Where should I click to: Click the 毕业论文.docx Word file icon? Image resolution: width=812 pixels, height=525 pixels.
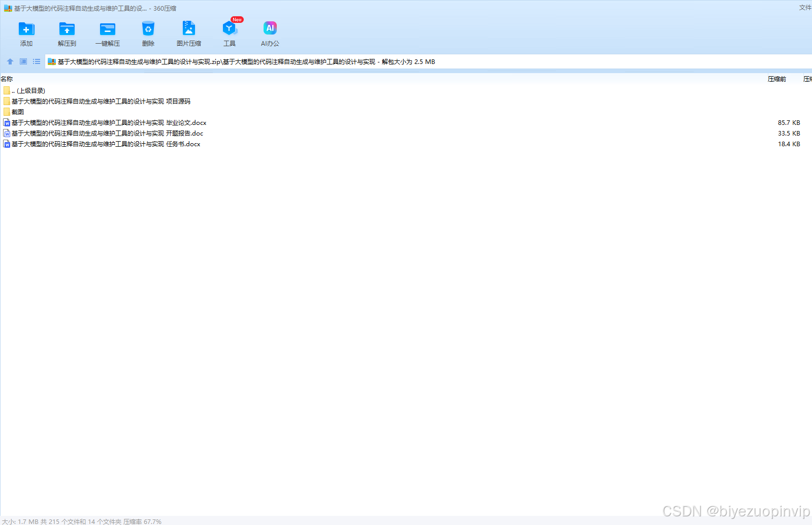(x=7, y=122)
